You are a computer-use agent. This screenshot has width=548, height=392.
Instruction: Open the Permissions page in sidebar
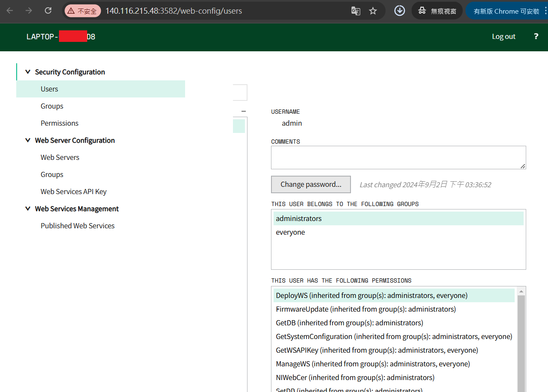pos(59,123)
